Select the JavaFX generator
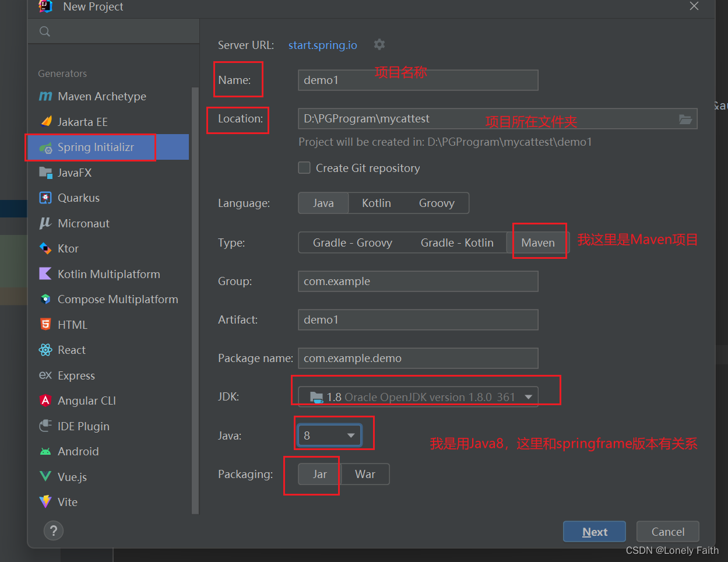This screenshot has width=728, height=562. (x=74, y=172)
